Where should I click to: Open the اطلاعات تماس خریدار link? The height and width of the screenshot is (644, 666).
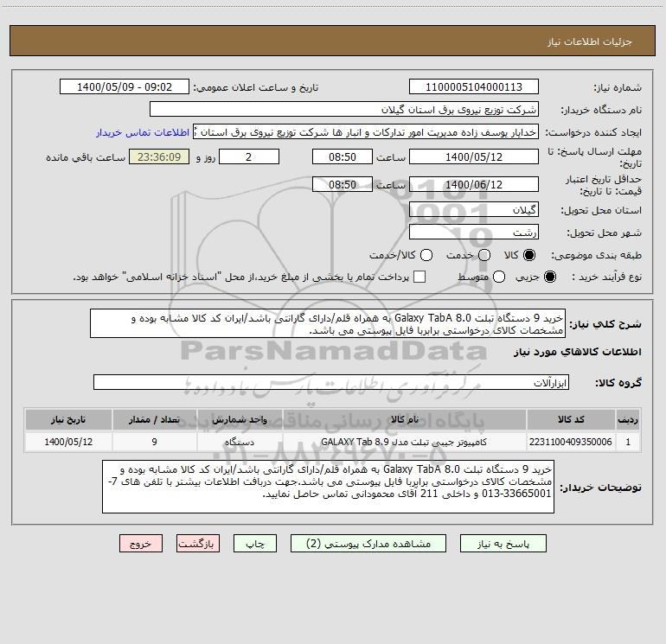pos(143,132)
